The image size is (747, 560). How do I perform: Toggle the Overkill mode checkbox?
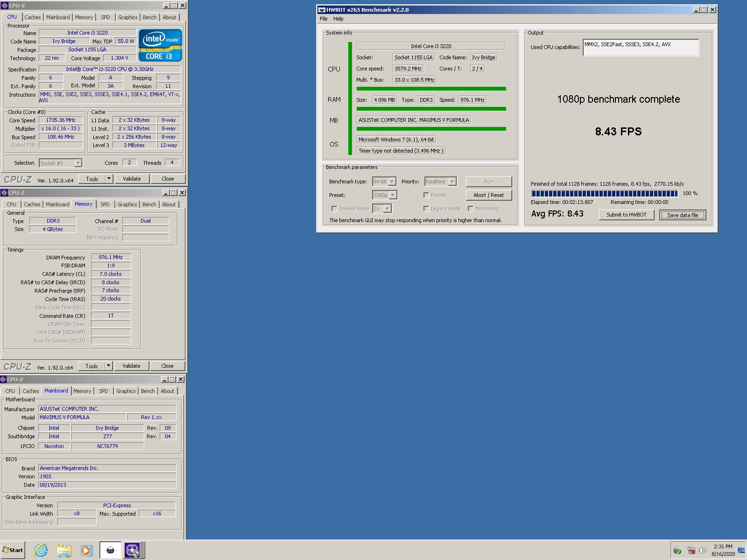(x=334, y=209)
